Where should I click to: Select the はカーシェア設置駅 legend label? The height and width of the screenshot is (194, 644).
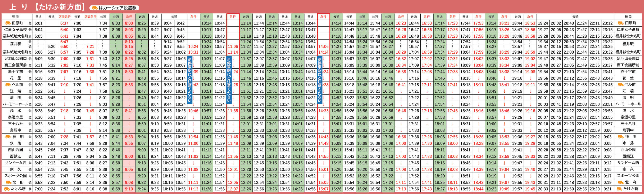[x=118, y=8]
